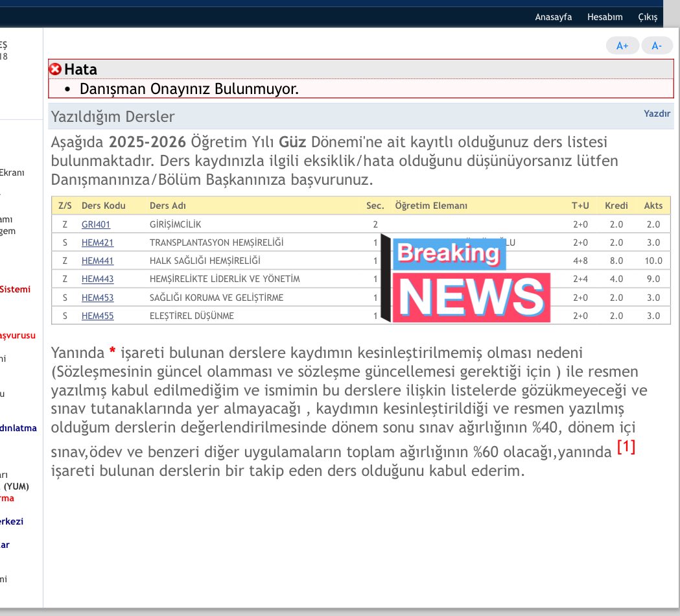Select HEMŞİRELİKTE LİDERLİK VE YÖNETİM cell
The width and height of the screenshot is (680, 616).
[225, 279]
